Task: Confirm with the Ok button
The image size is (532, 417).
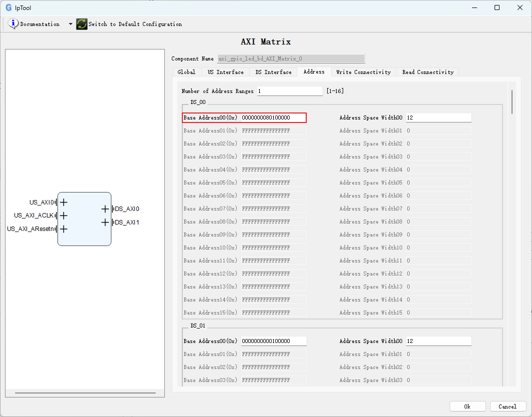Action: (468, 406)
